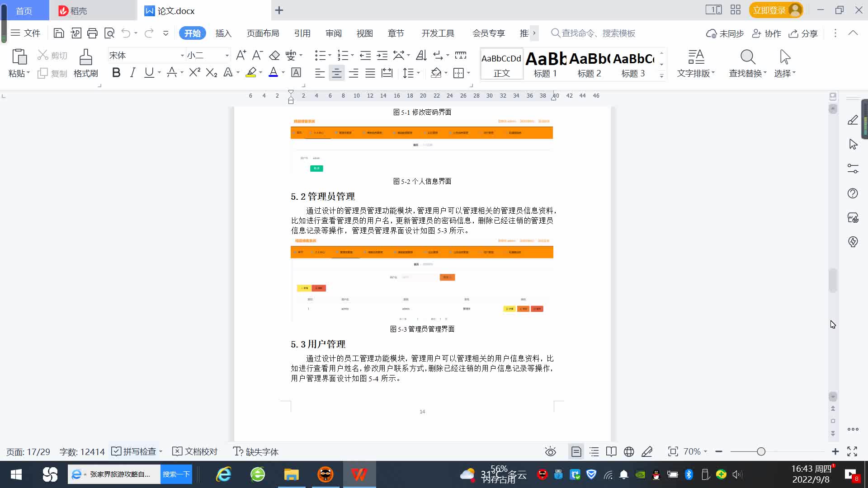Click 文档校对 in the status bar
Viewport: 868px width, 488px height.
(x=195, y=451)
